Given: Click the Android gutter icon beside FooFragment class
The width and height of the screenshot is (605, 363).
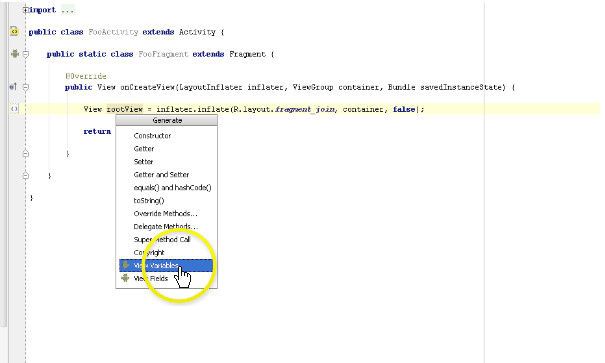Looking at the screenshot, I should (x=15, y=54).
